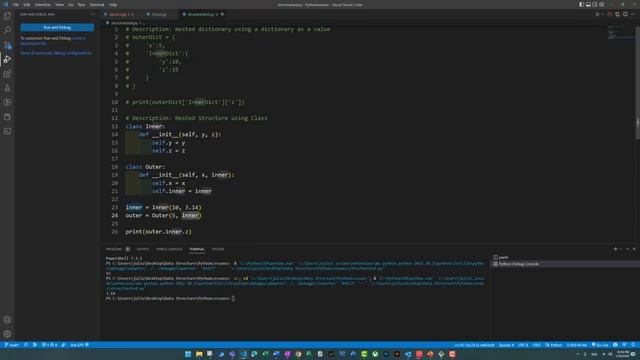The image size is (640, 360).
Task: Open the Source Control view
Action: click(7, 45)
